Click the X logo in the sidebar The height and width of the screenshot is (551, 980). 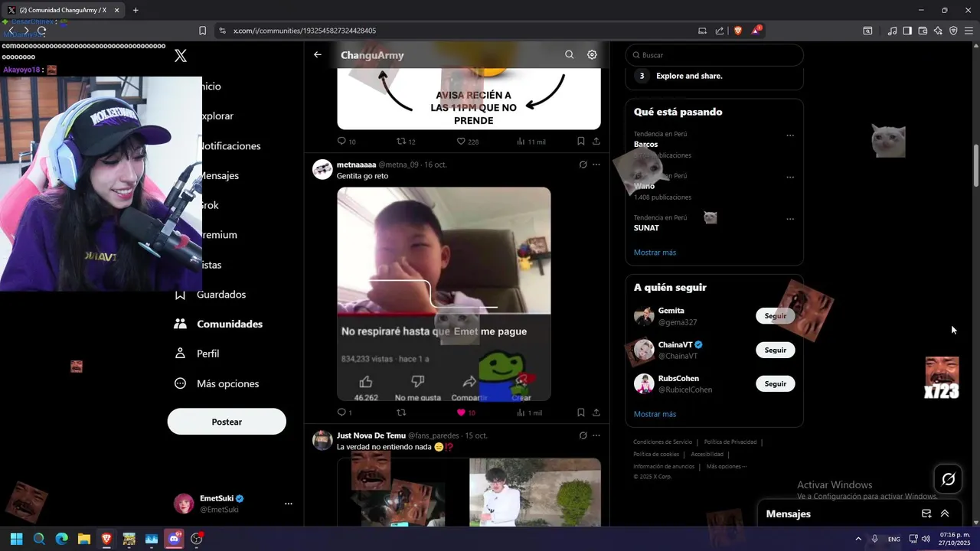(181, 55)
